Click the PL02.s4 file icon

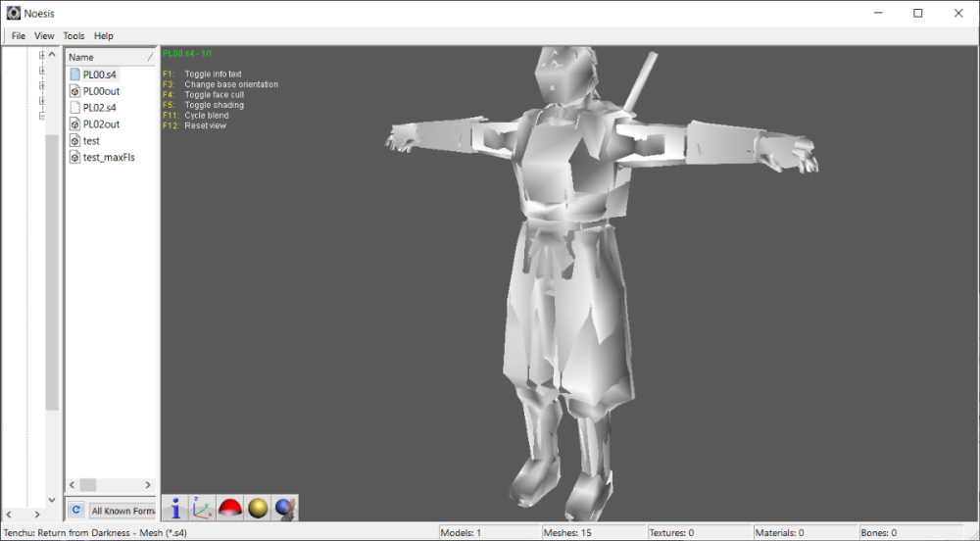point(75,108)
